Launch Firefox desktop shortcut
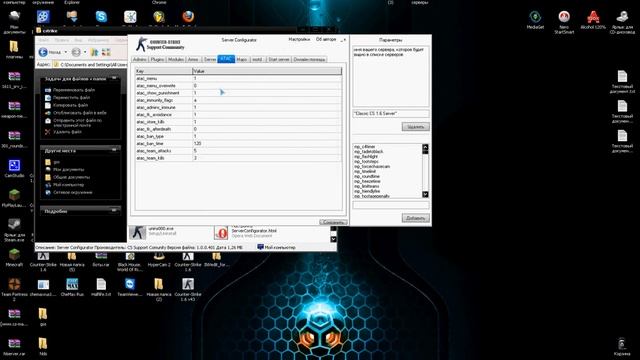The height and width of the screenshot is (360, 640). (x=188, y=17)
